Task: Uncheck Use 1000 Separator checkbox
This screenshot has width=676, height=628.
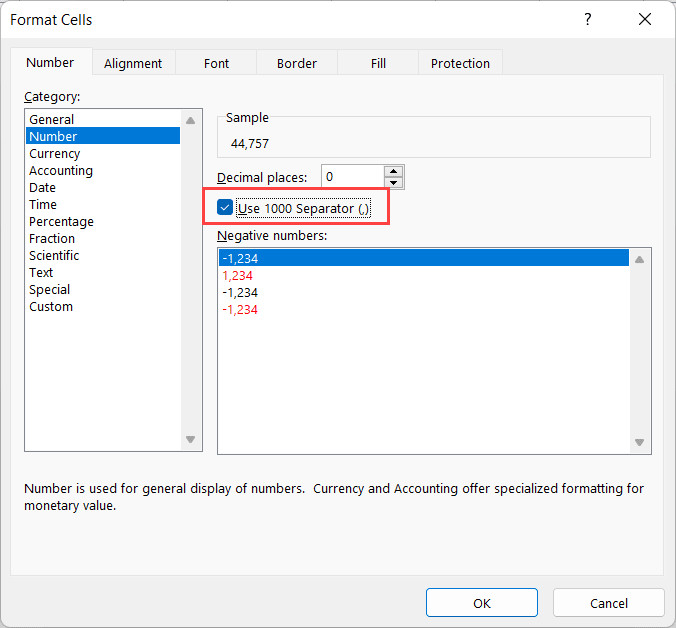Action: (x=225, y=208)
